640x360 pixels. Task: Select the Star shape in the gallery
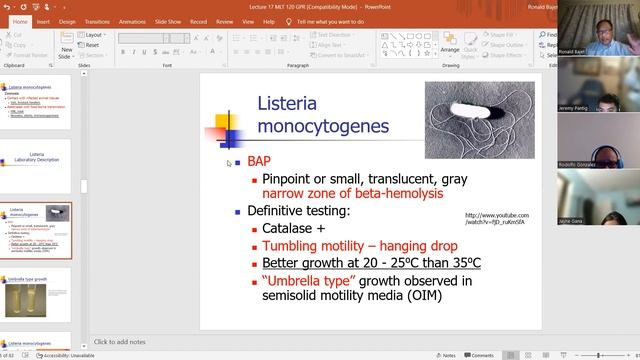click(x=427, y=53)
